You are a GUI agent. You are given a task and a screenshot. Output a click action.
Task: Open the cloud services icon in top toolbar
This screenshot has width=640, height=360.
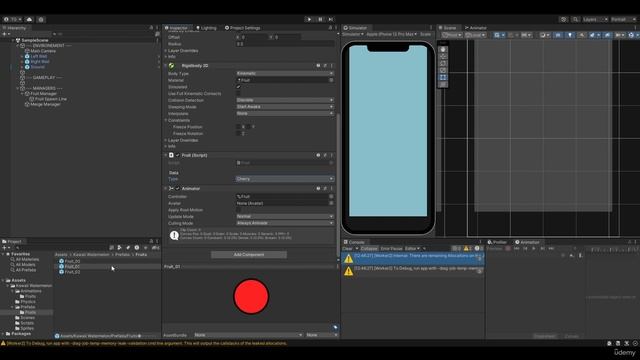[x=29, y=19]
